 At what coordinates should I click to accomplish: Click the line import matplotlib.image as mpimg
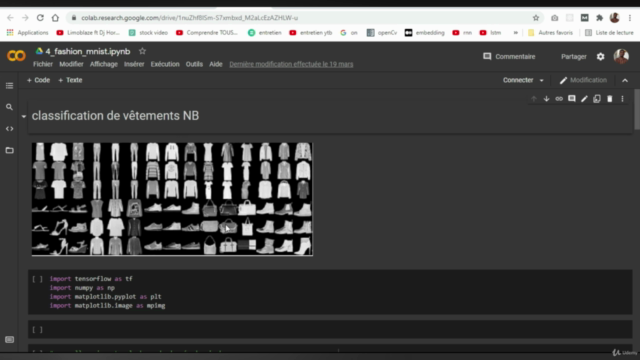107,305
